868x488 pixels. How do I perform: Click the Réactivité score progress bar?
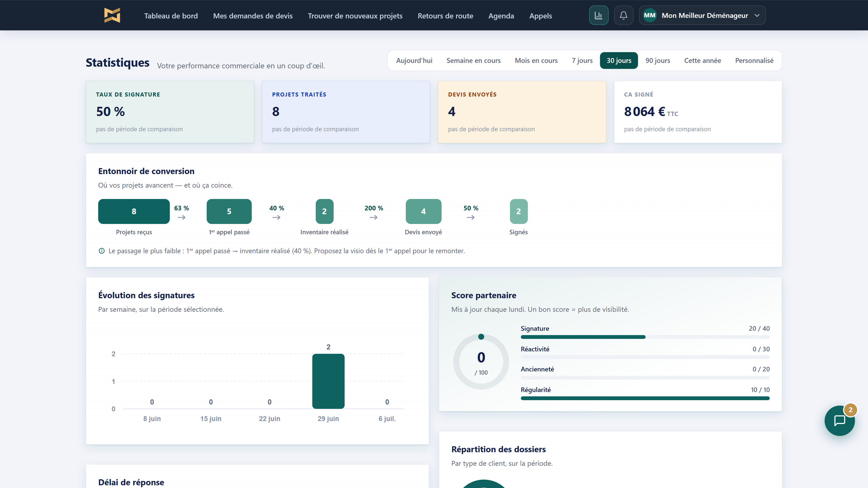coord(645,357)
